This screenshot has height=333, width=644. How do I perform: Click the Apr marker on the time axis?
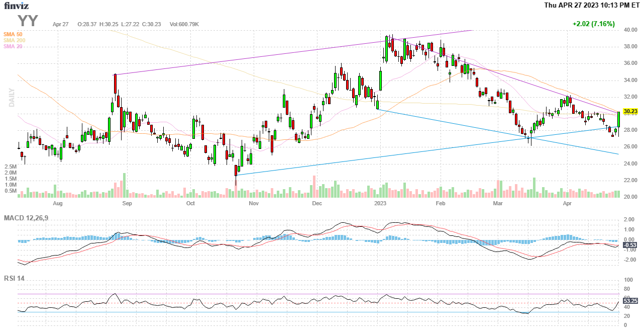(568, 204)
